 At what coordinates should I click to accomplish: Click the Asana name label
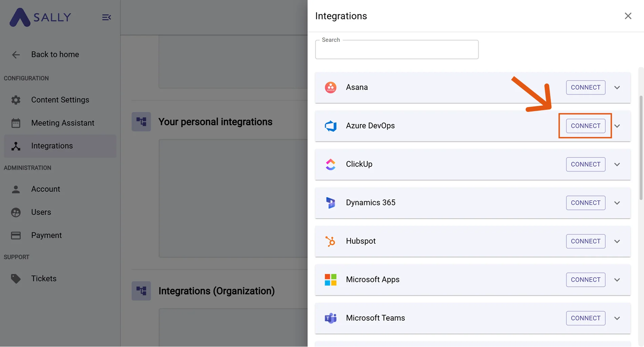357,87
